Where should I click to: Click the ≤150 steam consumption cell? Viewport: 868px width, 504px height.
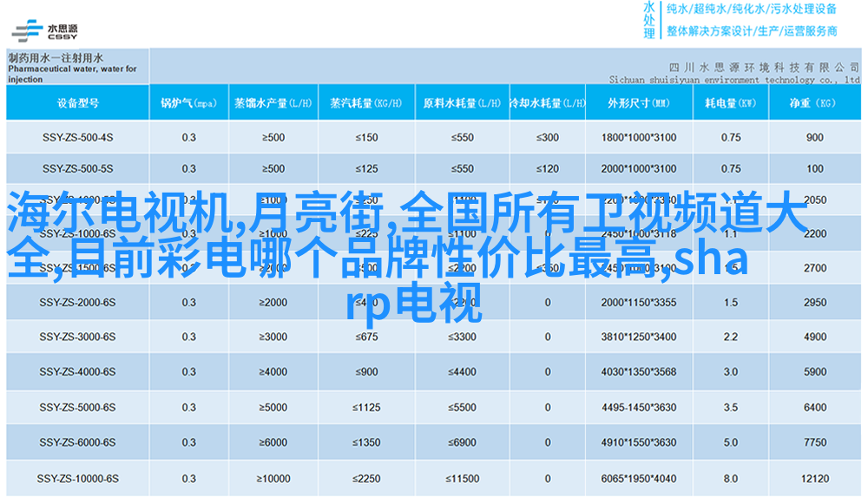(x=366, y=137)
